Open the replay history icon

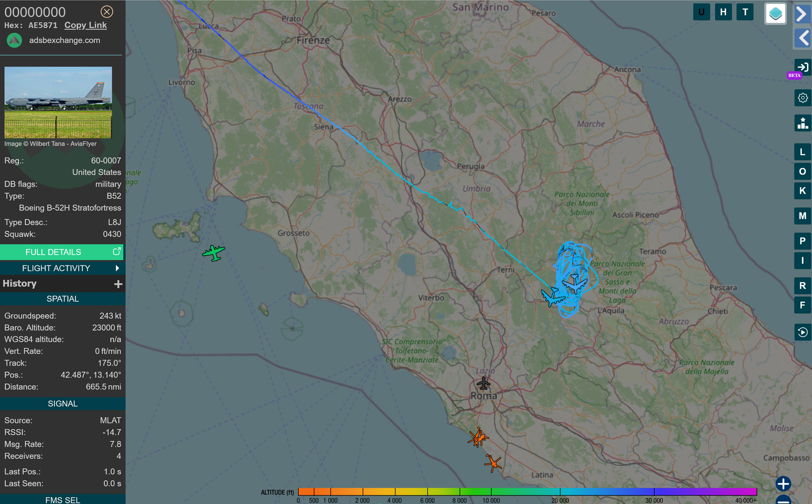click(x=802, y=332)
